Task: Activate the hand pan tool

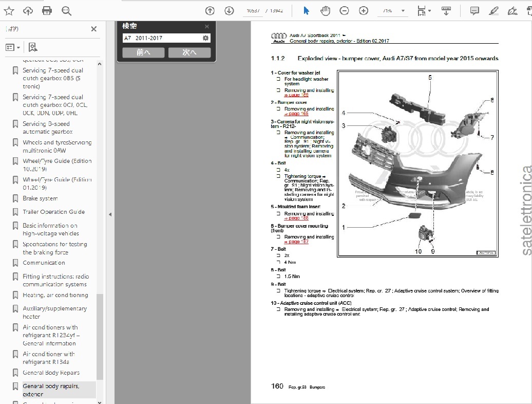Action: (325, 11)
